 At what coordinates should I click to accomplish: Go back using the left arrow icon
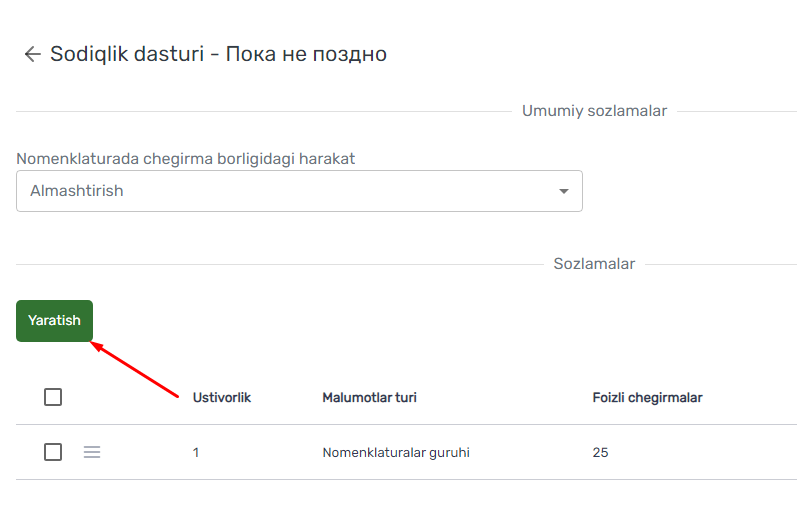coord(33,54)
